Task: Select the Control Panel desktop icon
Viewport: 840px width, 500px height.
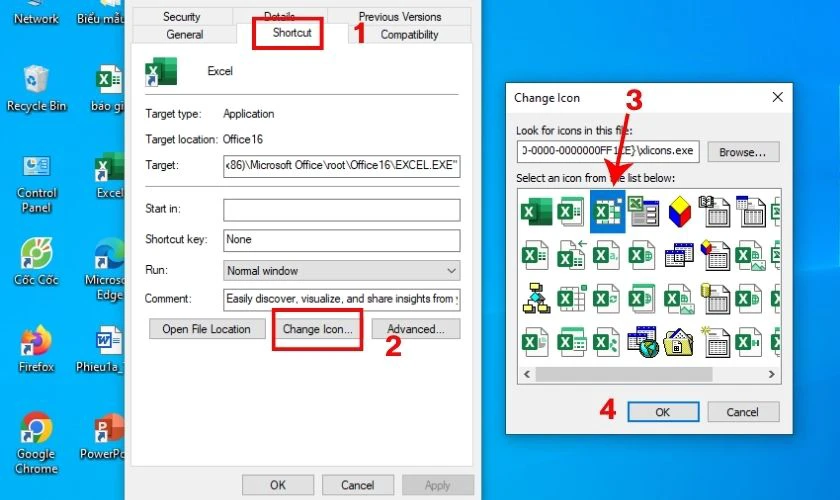Action: click(x=36, y=184)
